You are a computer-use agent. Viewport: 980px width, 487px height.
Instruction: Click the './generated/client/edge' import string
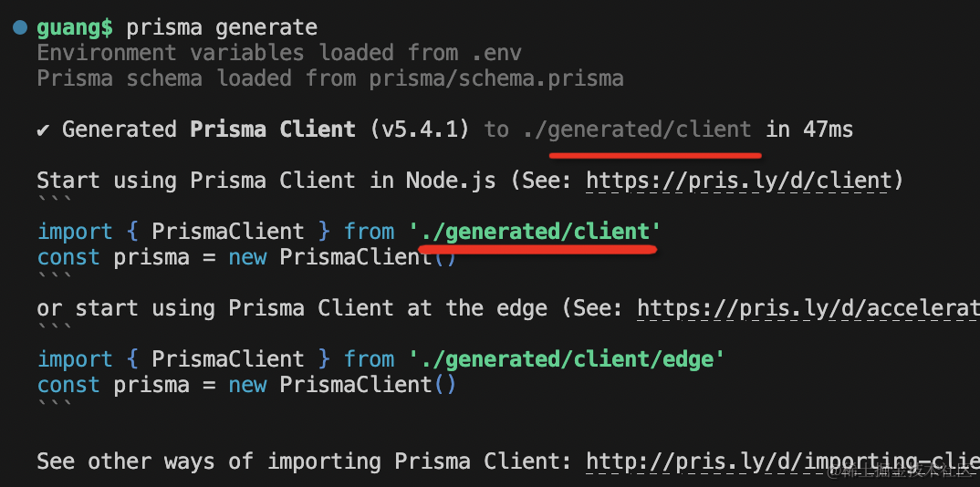[x=567, y=359]
